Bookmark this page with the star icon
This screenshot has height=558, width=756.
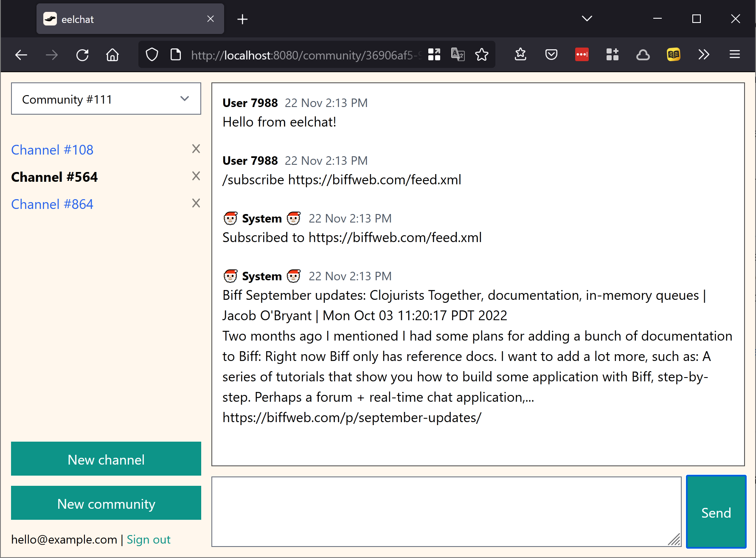482,55
